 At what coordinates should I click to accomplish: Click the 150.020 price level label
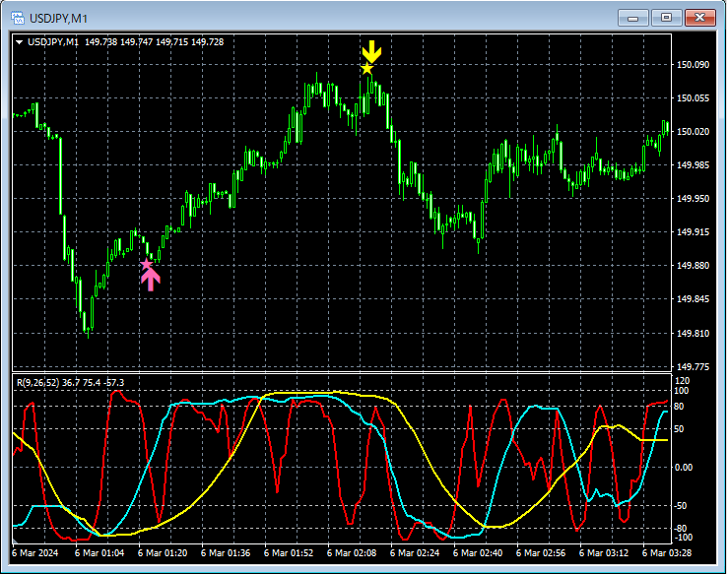(693, 132)
